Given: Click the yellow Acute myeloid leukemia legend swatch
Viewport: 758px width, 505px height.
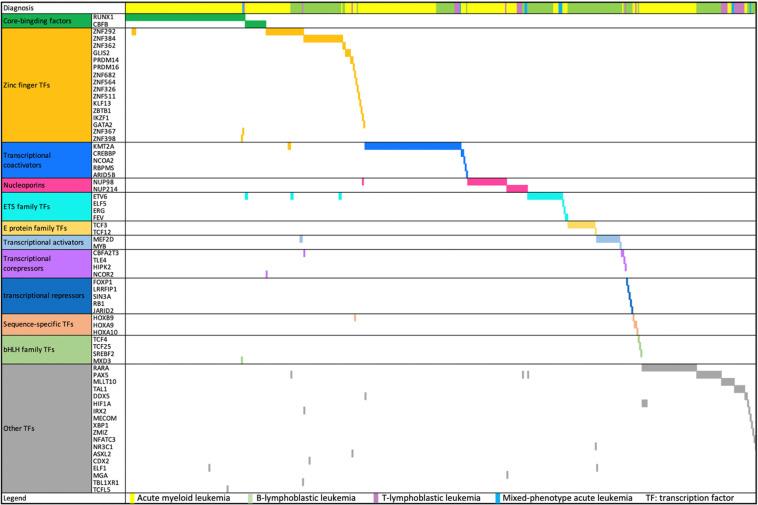Looking at the screenshot, I should click(x=133, y=497).
